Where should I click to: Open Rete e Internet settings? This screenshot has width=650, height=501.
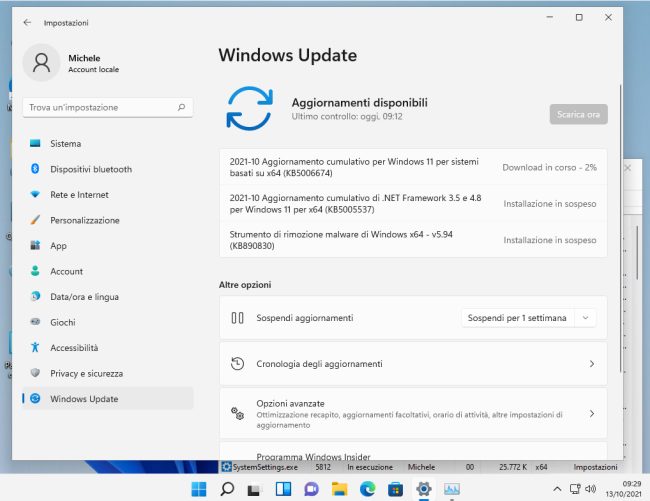pyautogui.click(x=79, y=194)
